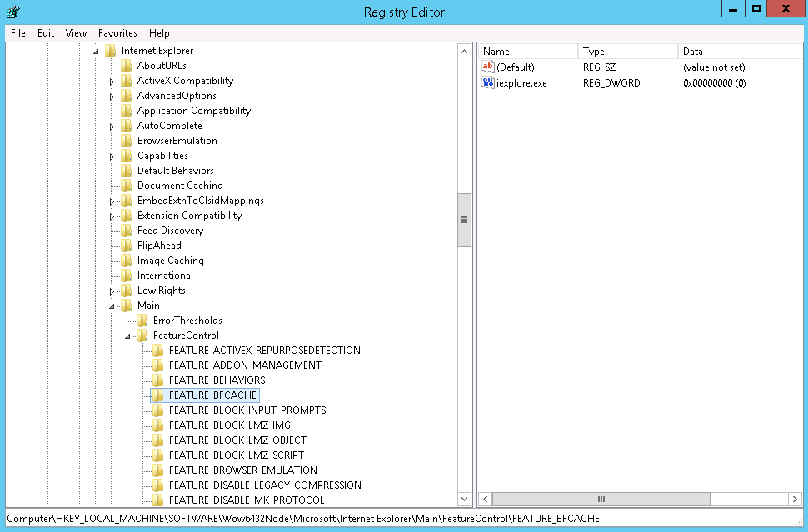Click the Image Caching folder icon

tap(127, 260)
